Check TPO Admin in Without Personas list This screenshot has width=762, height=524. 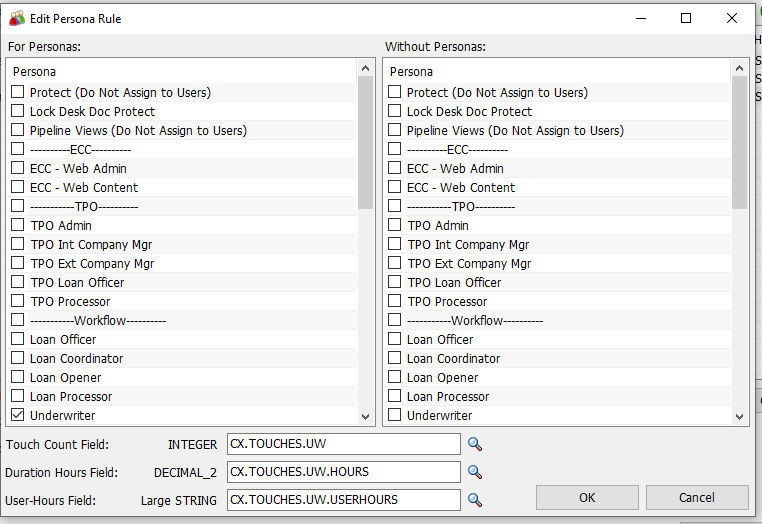coord(395,225)
